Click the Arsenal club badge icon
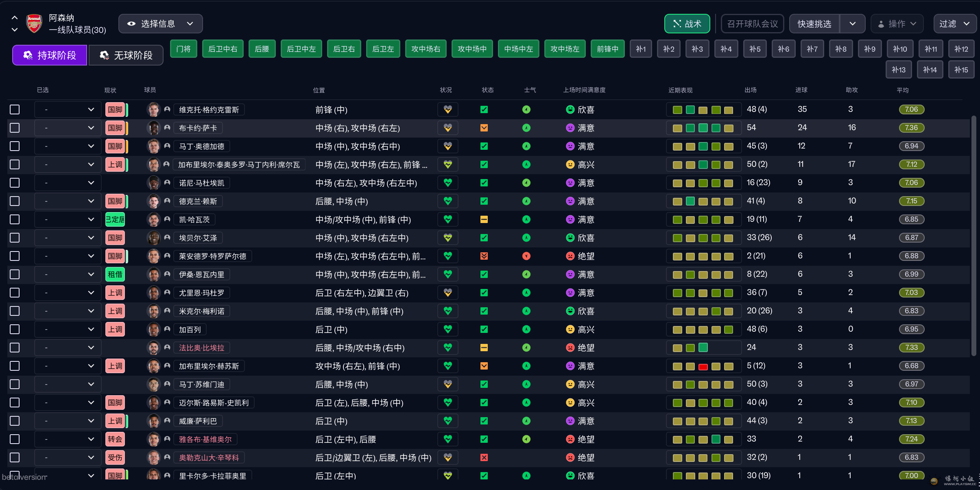This screenshot has width=980, height=490. coord(34,24)
